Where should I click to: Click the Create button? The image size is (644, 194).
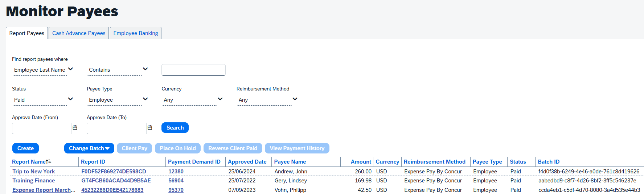click(x=25, y=148)
